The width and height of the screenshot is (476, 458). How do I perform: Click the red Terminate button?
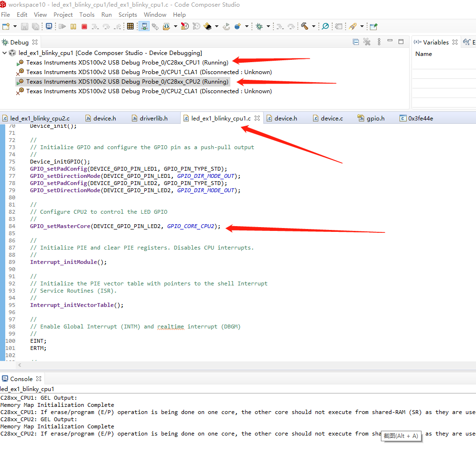(x=85, y=26)
